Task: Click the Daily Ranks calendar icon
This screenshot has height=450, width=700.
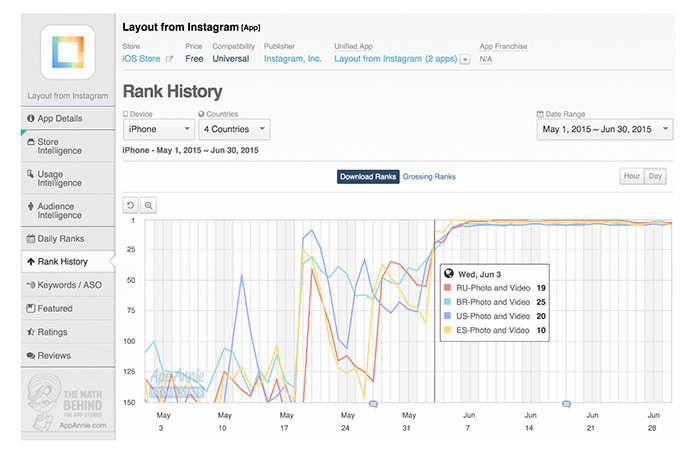Action: click(30, 238)
